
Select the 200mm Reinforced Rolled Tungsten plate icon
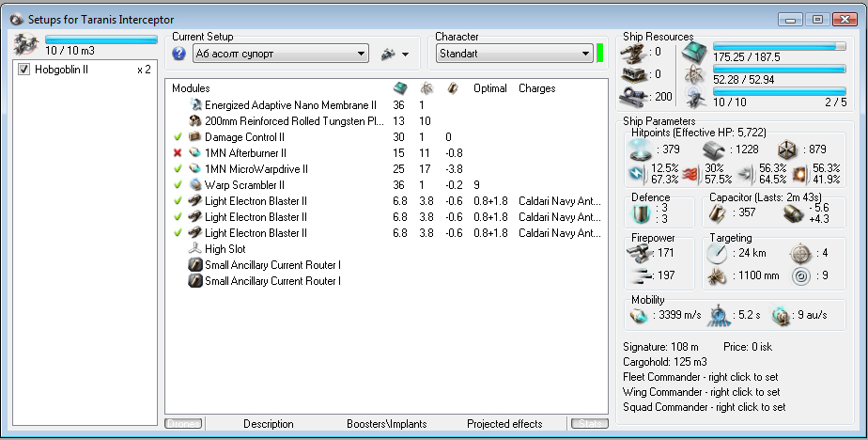[194, 120]
